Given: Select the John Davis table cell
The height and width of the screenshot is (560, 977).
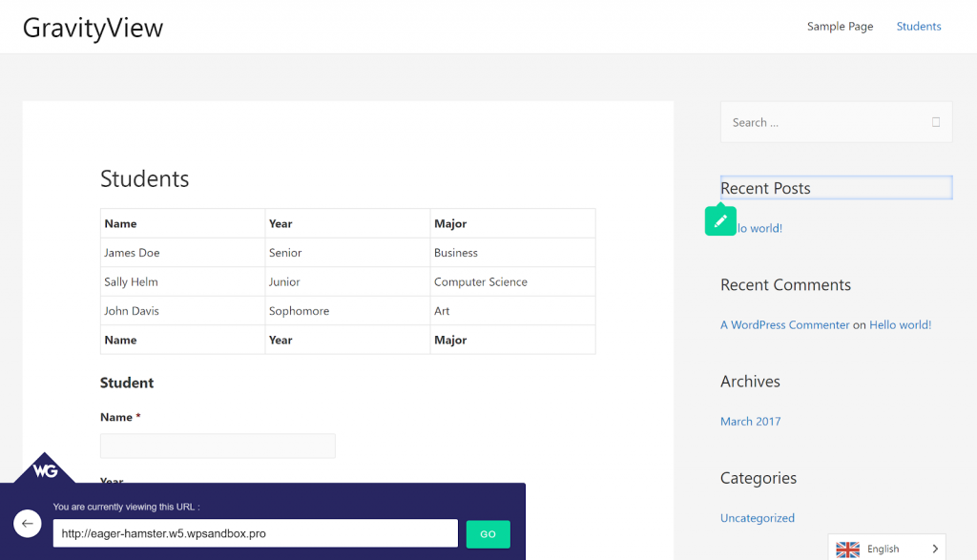Looking at the screenshot, I should pos(182,311).
